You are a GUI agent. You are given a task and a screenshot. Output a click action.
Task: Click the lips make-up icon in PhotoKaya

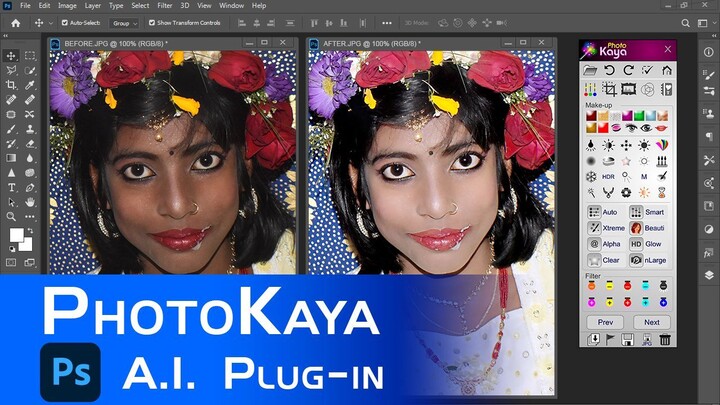(661, 128)
